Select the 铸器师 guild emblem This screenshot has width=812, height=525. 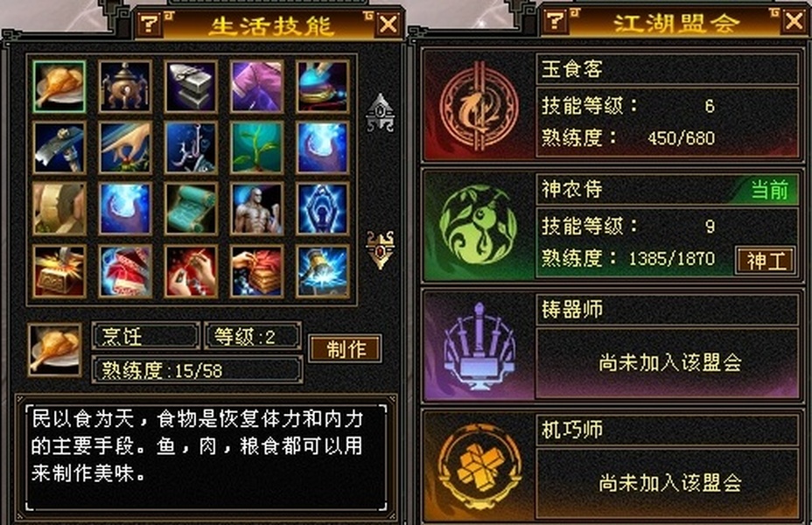pyautogui.click(x=479, y=346)
